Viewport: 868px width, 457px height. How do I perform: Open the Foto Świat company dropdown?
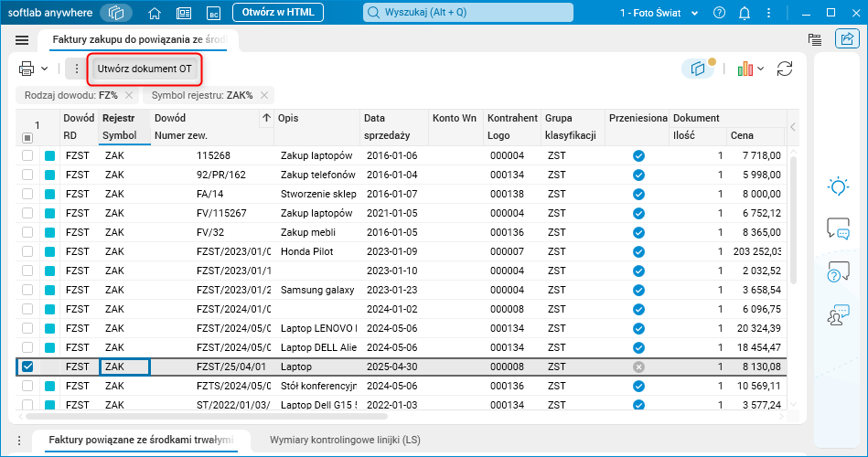point(659,13)
